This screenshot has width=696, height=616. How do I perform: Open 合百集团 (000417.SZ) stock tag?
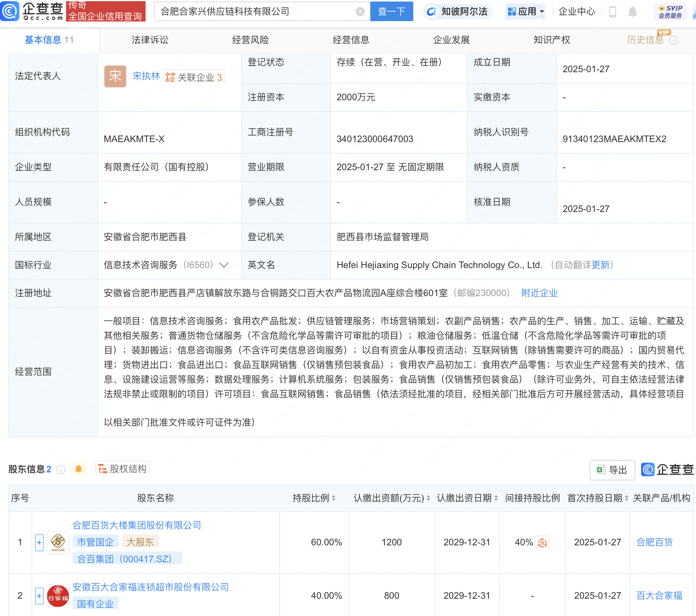point(127,559)
